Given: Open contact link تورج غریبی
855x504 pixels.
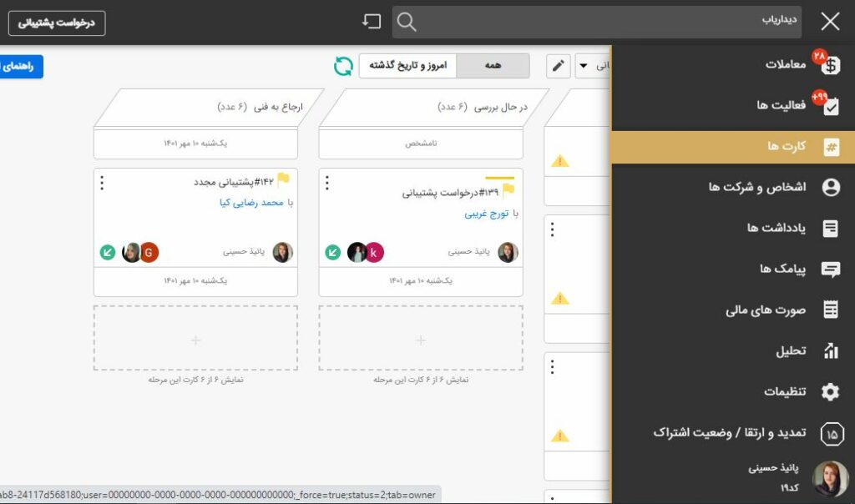Looking at the screenshot, I should click(487, 214).
